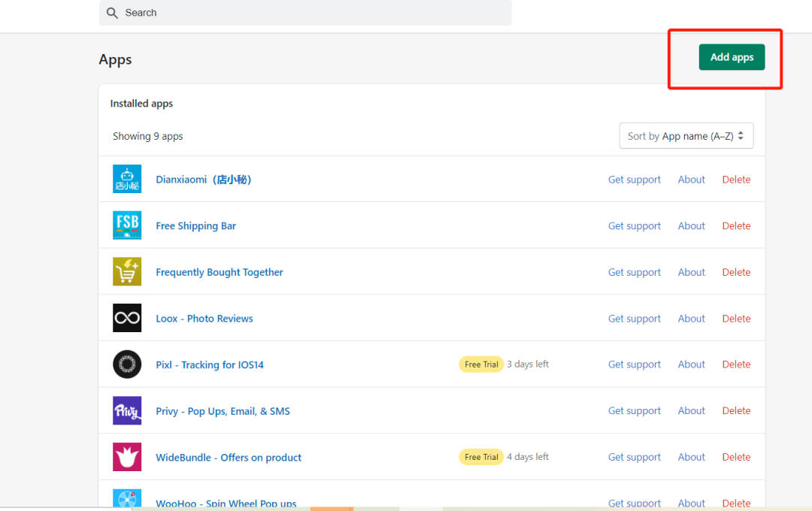View About for WooHoo
Image resolution: width=812 pixels, height=511 pixels.
point(692,503)
